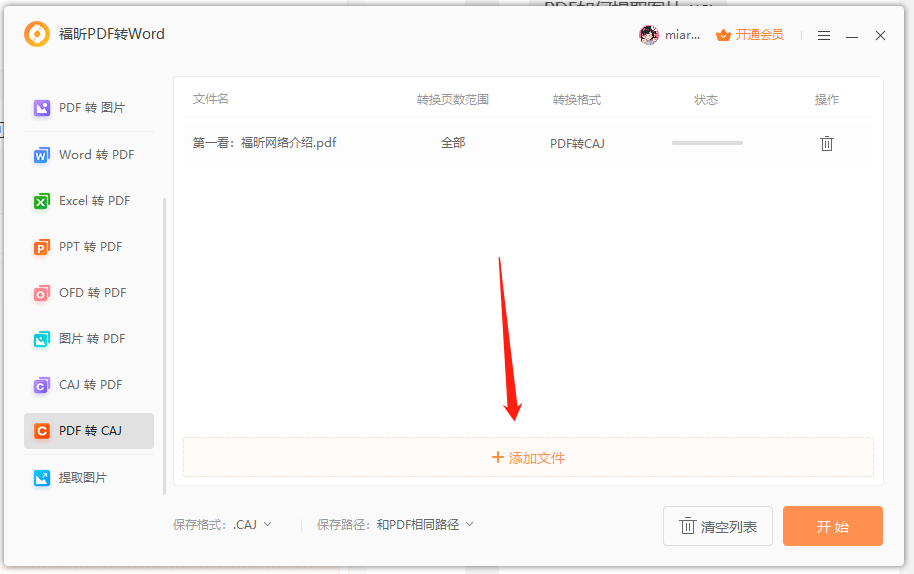Minimize the converter window
This screenshot has height=574, width=914.
pos(852,36)
